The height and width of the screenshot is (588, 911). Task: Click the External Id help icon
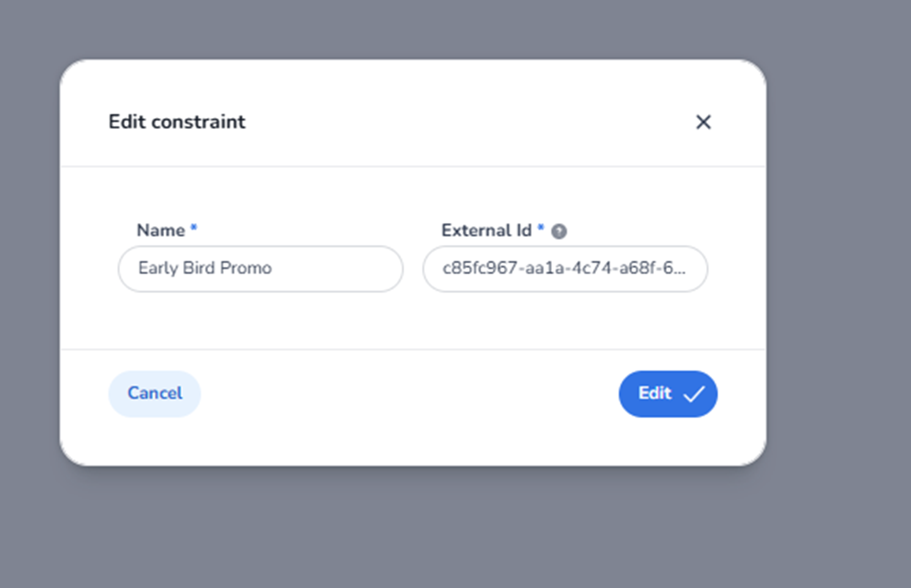pyautogui.click(x=559, y=232)
